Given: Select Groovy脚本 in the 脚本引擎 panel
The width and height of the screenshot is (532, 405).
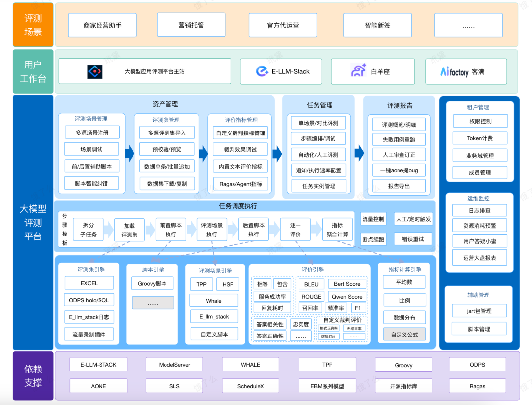Looking at the screenshot, I should tap(152, 283).
